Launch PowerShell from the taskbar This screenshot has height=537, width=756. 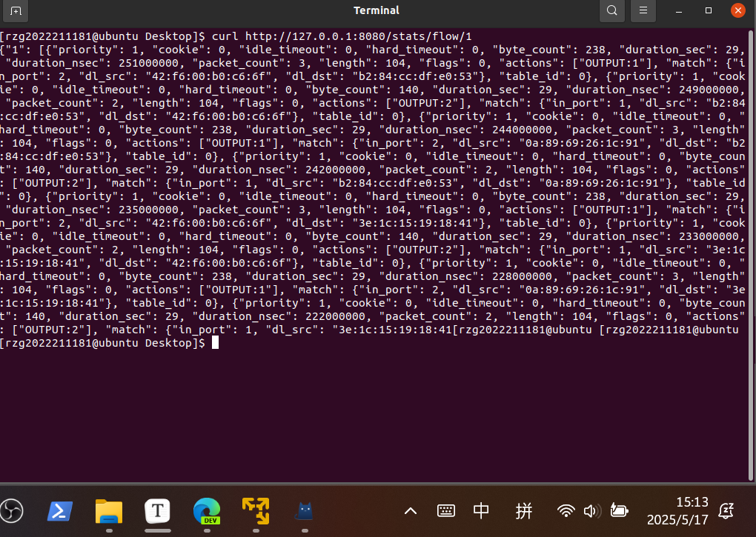(x=59, y=510)
